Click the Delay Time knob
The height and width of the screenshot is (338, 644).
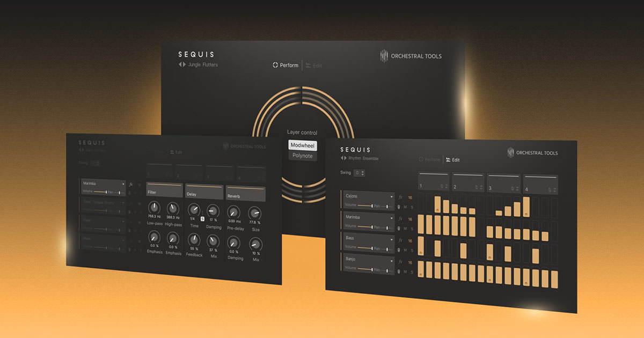pos(193,210)
